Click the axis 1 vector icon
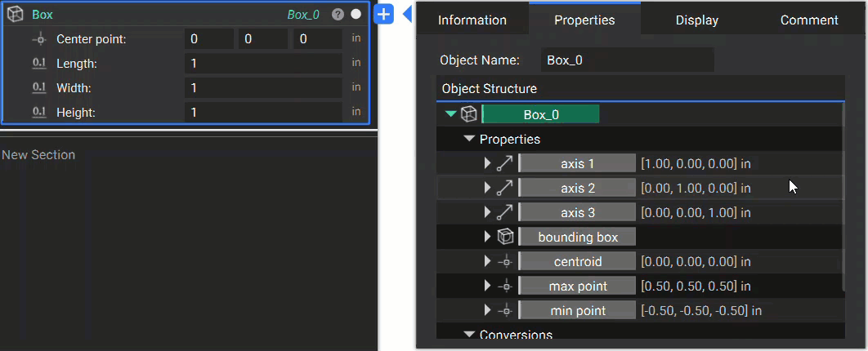The image size is (868, 351). (504, 163)
